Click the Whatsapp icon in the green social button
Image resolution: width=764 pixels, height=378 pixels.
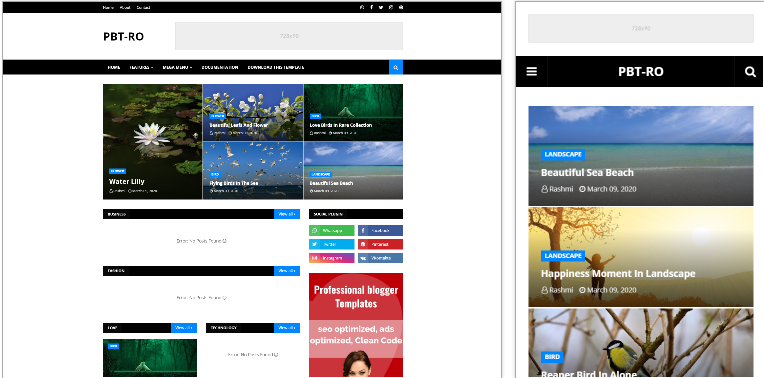(315, 230)
